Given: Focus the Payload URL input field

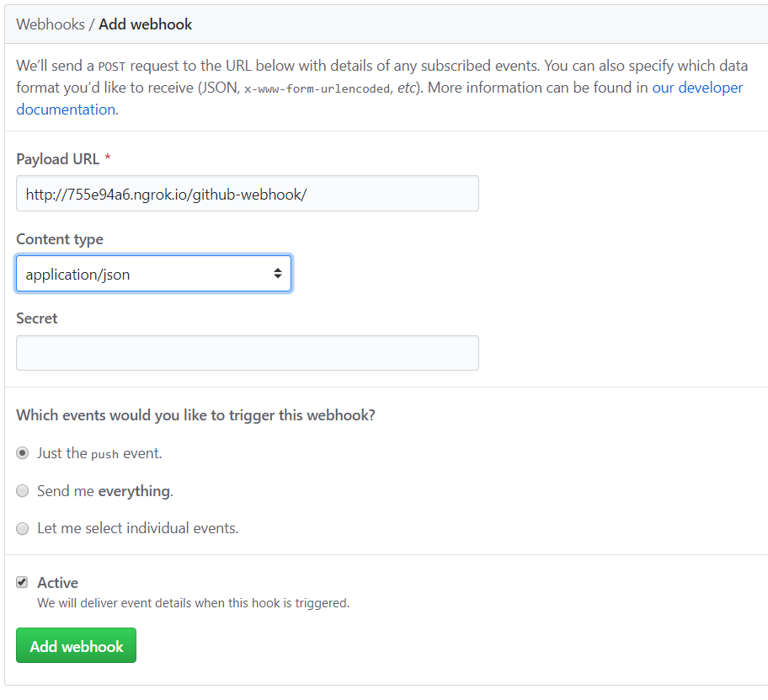Looking at the screenshot, I should click(x=248, y=194).
